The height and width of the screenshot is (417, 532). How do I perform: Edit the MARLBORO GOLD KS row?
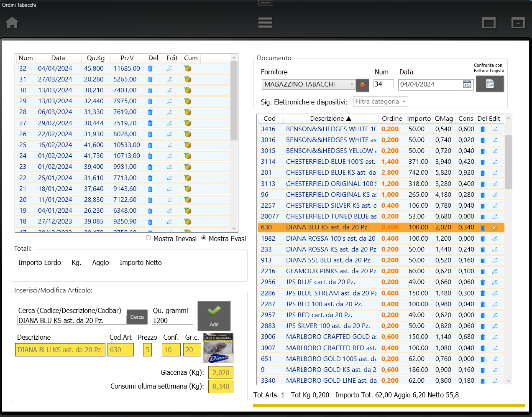[x=494, y=370]
